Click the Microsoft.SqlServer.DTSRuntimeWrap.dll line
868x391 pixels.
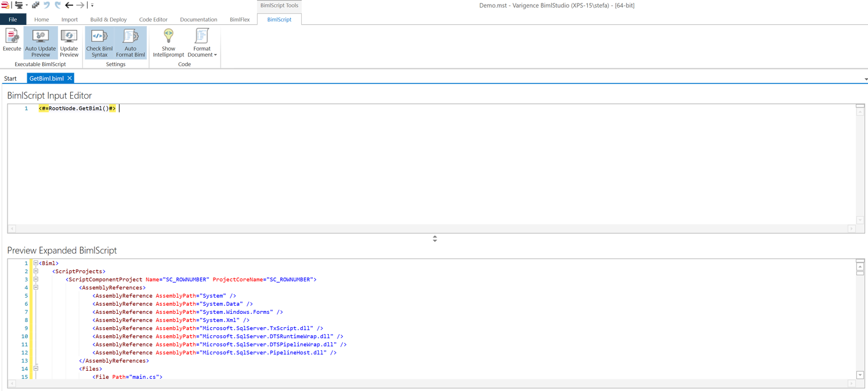(218, 336)
